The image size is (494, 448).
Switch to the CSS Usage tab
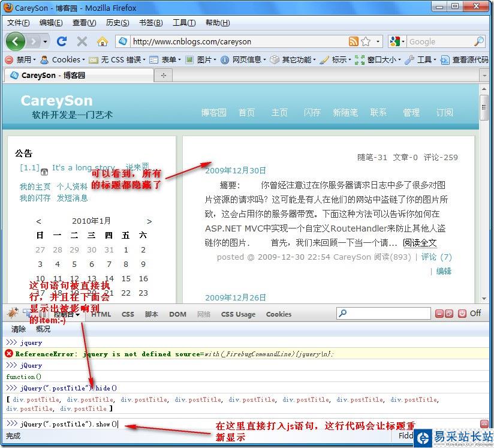click(x=238, y=314)
